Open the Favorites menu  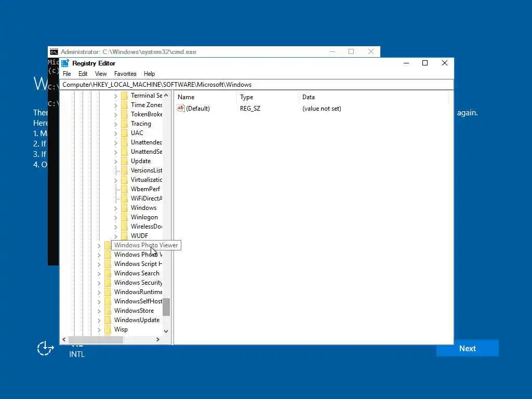(125, 74)
